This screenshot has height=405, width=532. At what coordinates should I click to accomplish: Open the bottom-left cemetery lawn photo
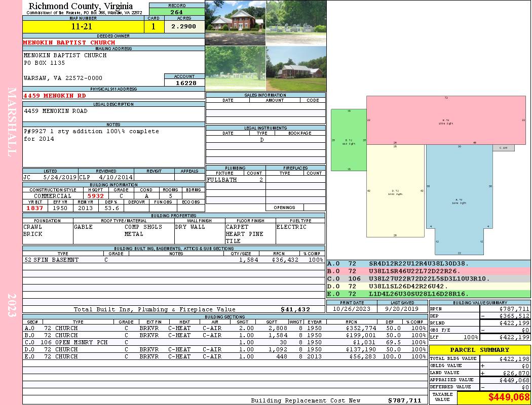click(x=236, y=68)
